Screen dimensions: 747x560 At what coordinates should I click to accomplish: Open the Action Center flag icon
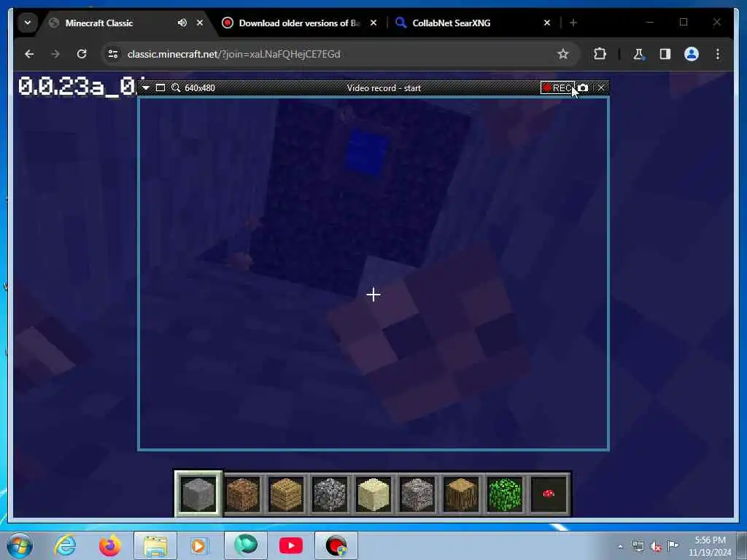[x=673, y=545]
